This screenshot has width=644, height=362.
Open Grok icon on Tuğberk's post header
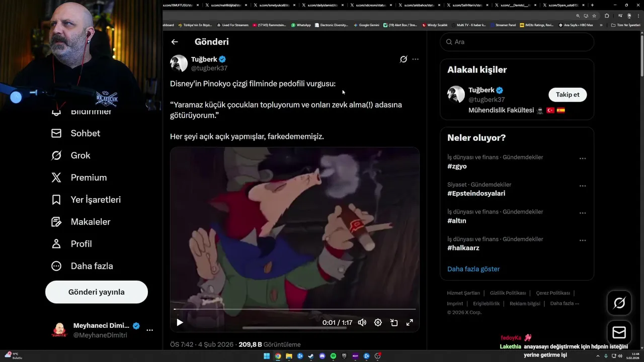tap(404, 59)
